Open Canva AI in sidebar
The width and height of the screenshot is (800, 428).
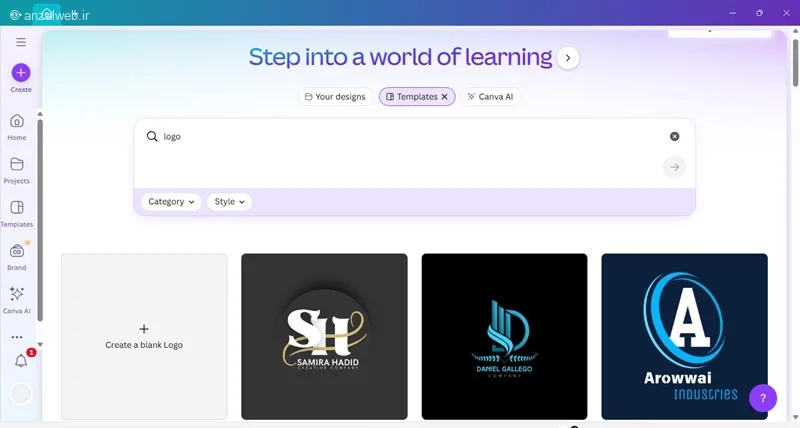click(17, 300)
